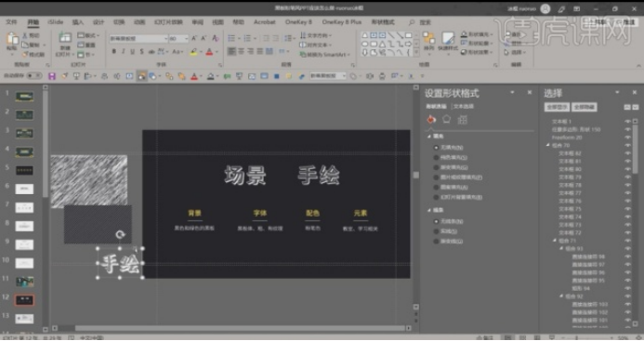Open the Size & Properties tab icon
This screenshot has height=341, width=644.
(463, 120)
